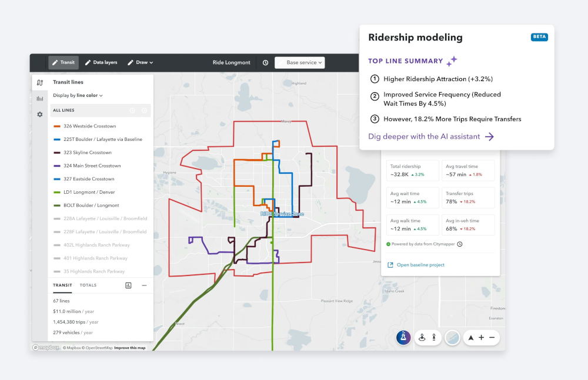The height and width of the screenshot is (380, 588).
Task: Click the map zoom in plus button
Action: point(481,338)
